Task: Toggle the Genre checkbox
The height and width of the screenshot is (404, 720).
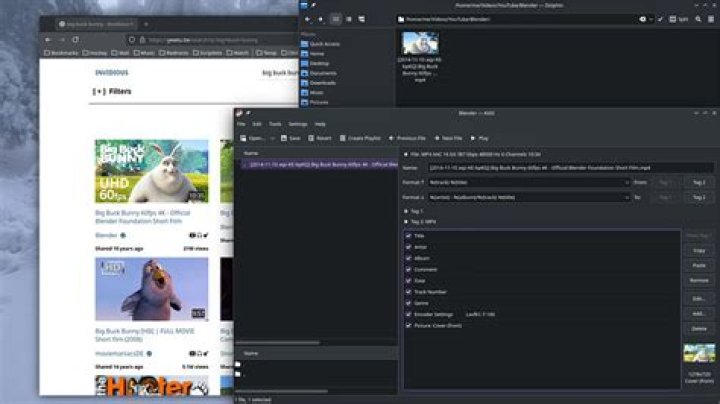Action: click(x=409, y=303)
